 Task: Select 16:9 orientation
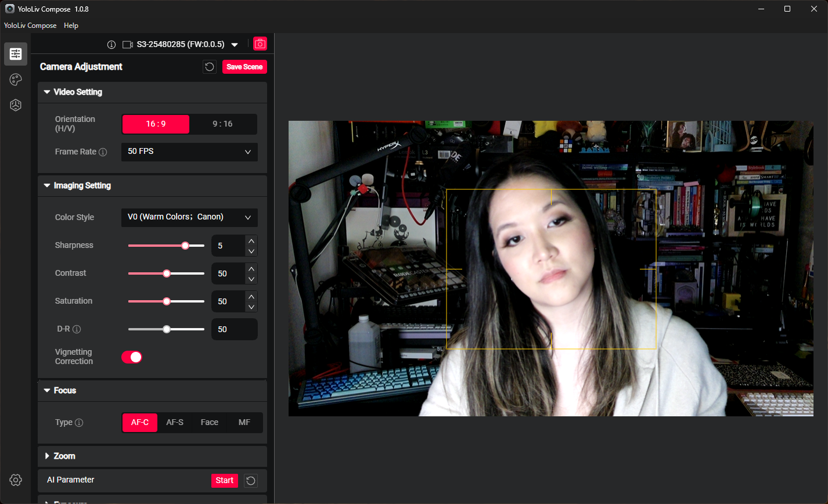(x=156, y=124)
